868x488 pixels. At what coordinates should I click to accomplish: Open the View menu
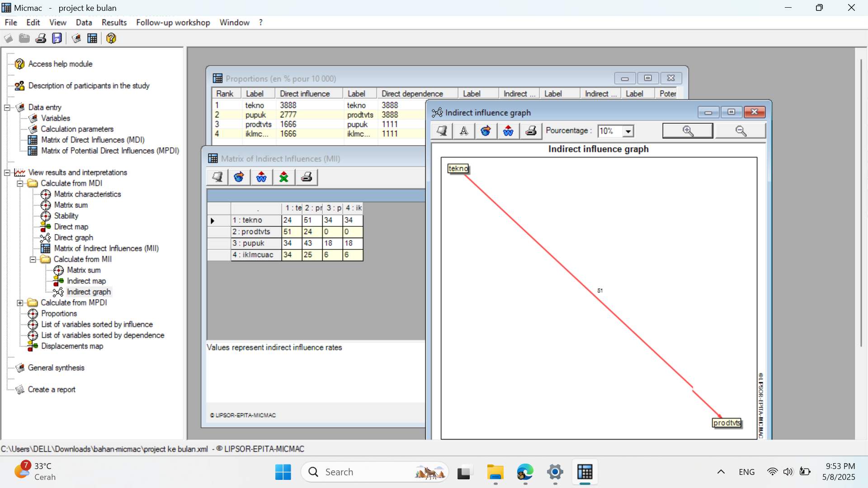[x=58, y=23]
